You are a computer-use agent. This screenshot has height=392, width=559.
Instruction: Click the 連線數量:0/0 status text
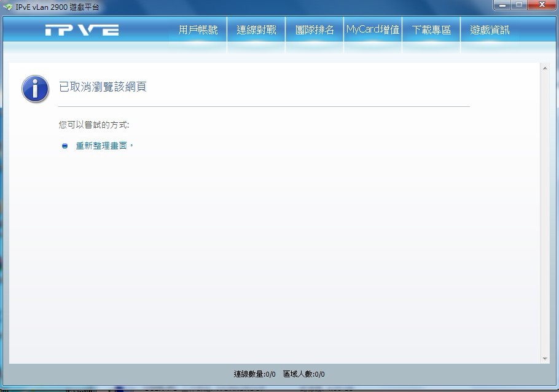[254, 374]
